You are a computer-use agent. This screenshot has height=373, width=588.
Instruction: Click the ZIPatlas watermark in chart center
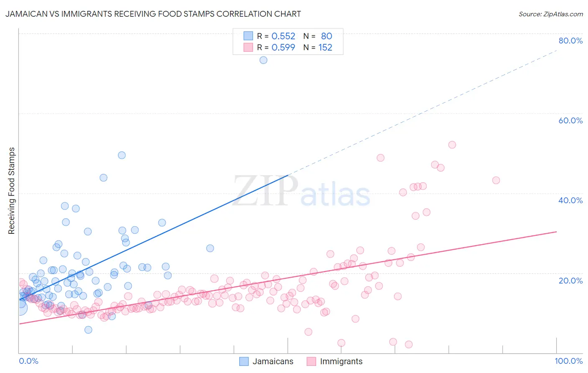pyautogui.click(x=302, y=191)
